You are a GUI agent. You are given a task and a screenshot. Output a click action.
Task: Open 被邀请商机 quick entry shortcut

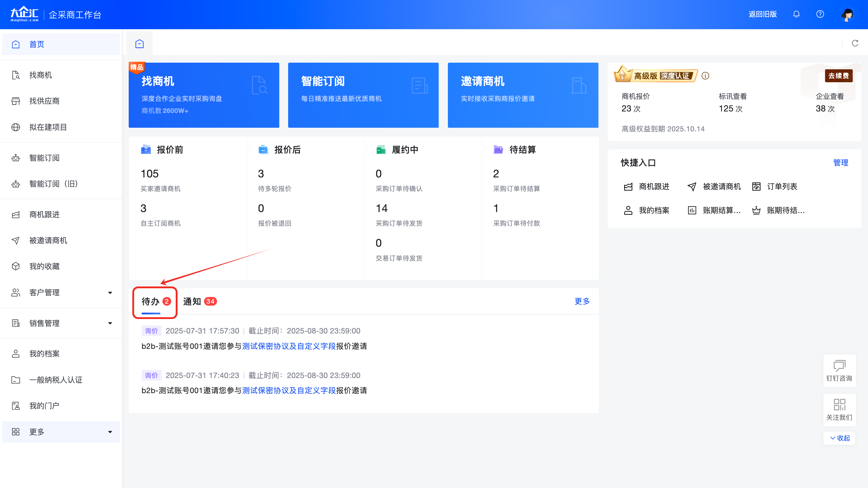tap(714, 186)
